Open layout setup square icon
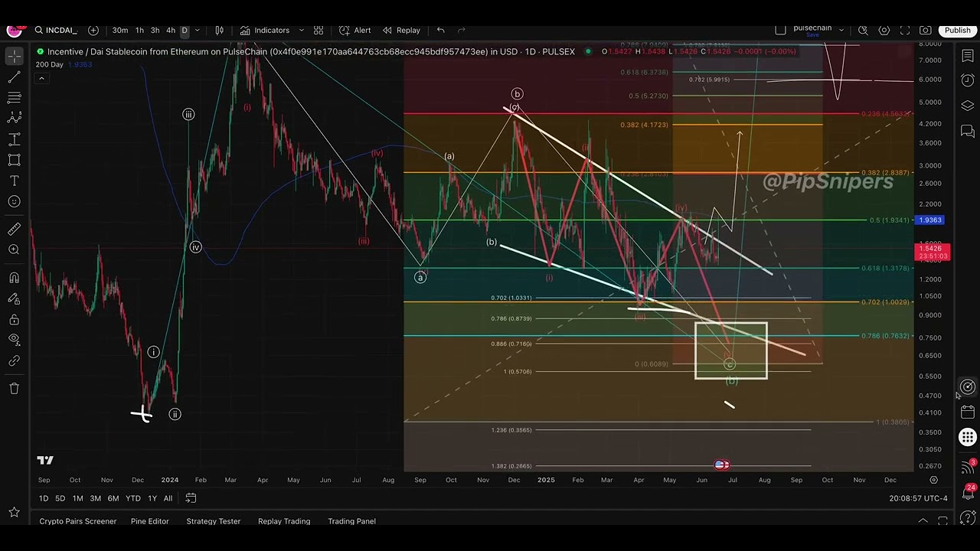Viewport: 980px width, 551px height. [x=780, y=31]
